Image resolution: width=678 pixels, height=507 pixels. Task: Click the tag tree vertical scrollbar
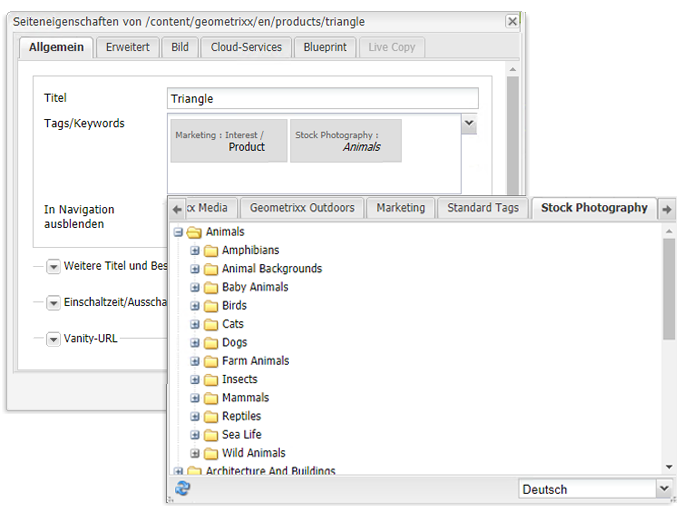pos(669,289)
